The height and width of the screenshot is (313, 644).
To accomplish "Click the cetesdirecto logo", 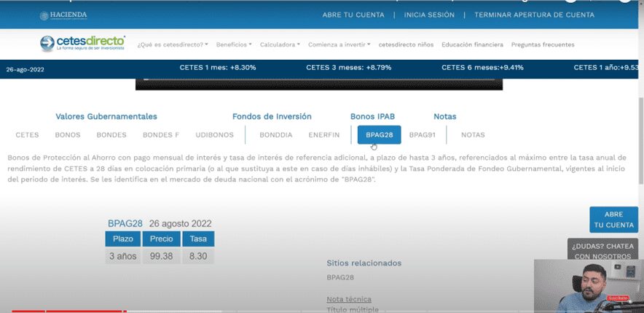I will [82, 44].
